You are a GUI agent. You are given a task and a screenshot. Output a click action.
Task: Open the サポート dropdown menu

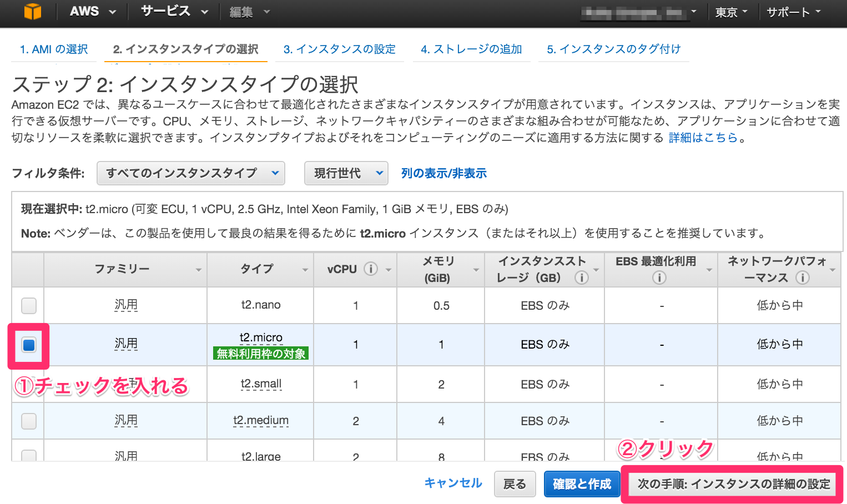[x=794, y=12]
